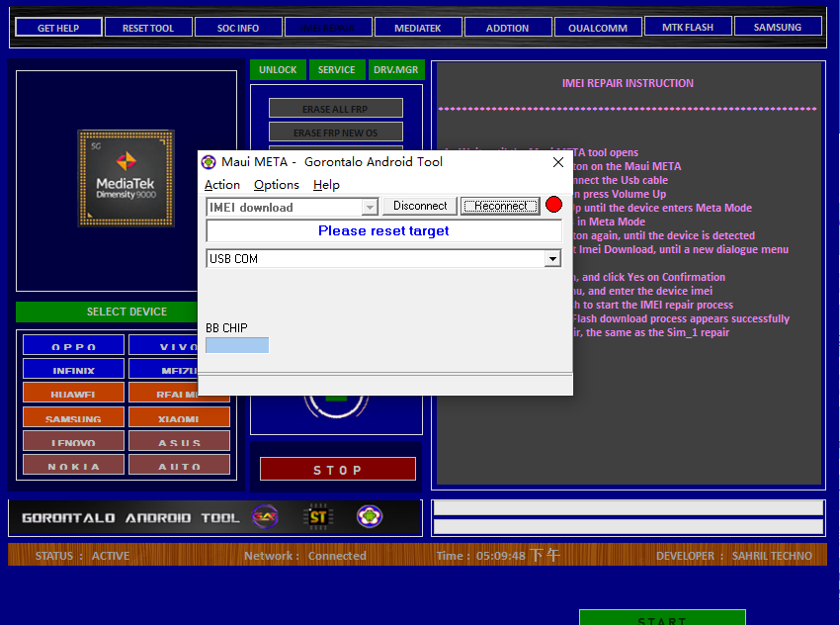Close the Maui META dialog
The image size is (840, 625).
(x=558, y=162)
